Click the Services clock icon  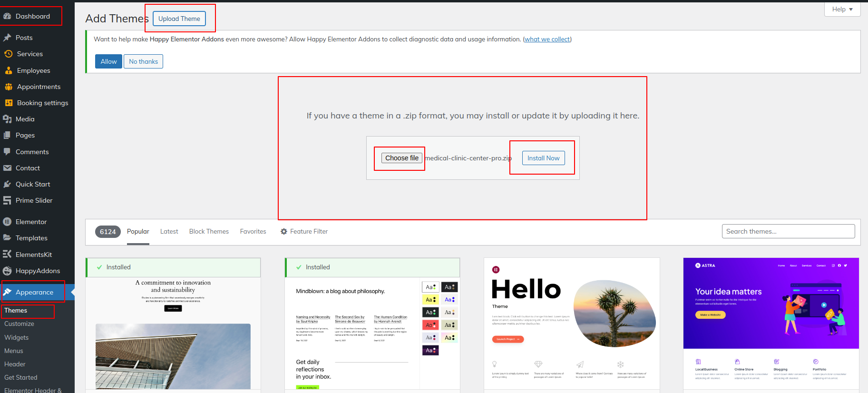[8, 54]
